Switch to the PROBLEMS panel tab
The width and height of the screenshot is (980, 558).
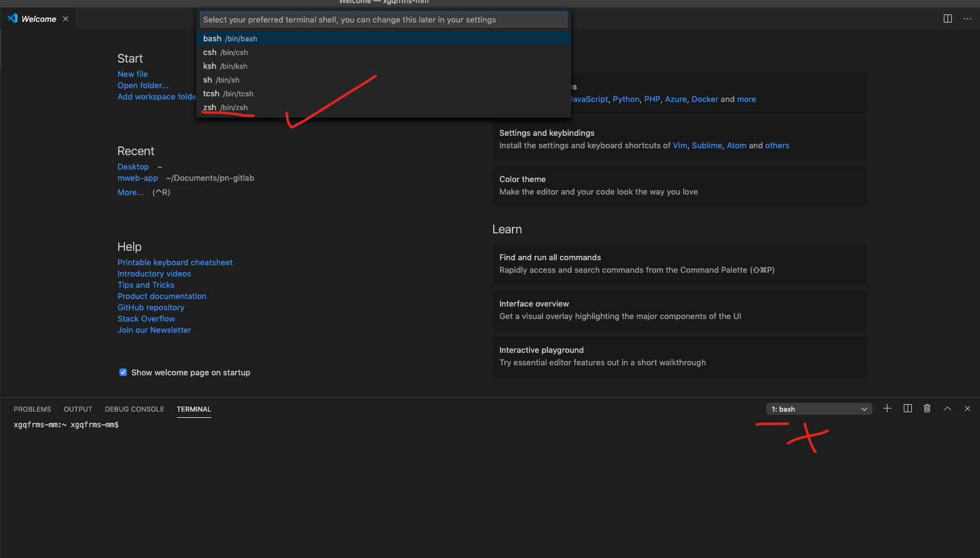tap(32, 409)
